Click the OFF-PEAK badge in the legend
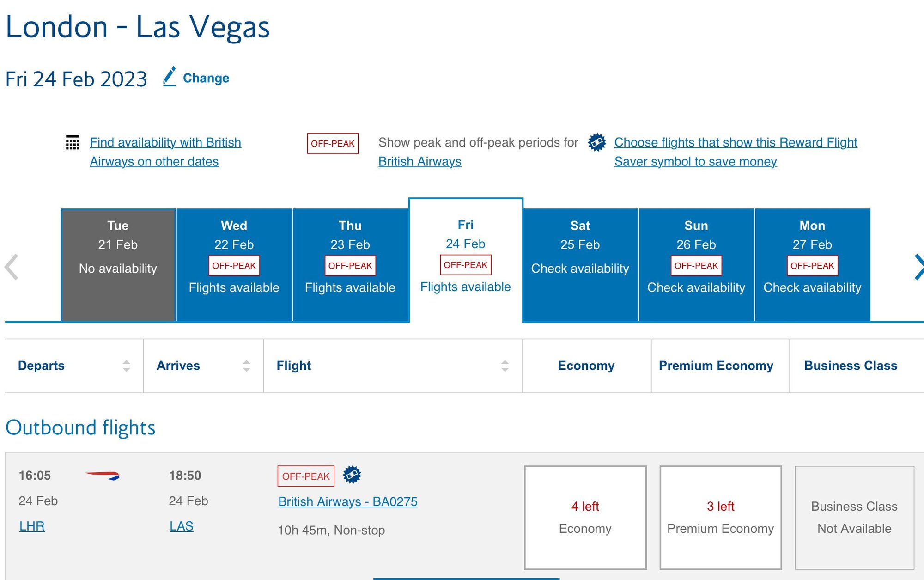This screenshot has height=580, width=924. [333, 143]
